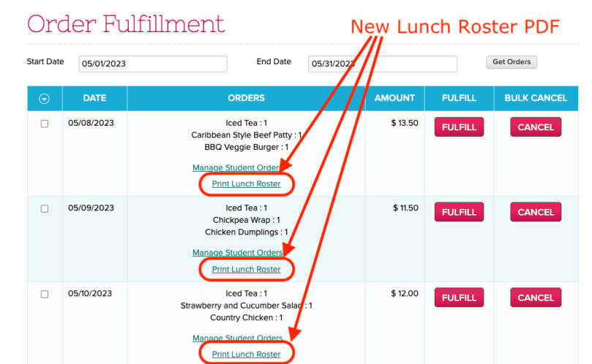
Task: Open the select-all dropdown arrow in table header
Action: (45, 99)
